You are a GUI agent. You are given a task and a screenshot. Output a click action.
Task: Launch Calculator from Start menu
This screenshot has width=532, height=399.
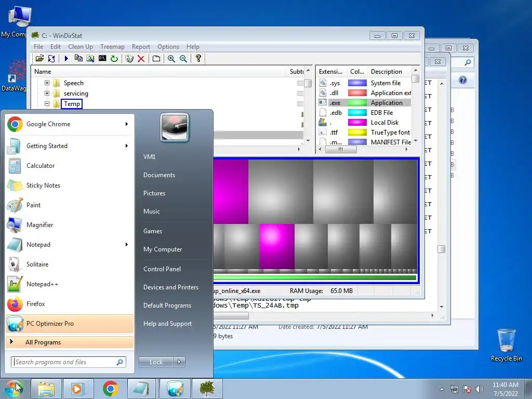pos(70,166)
